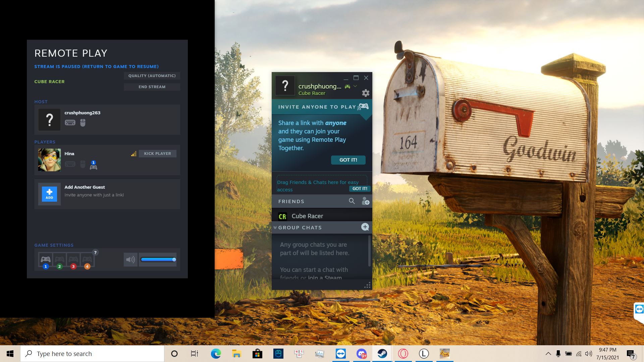The image size is (644, 362).
Task: Dismiss the Drag Friends tip with Got It
Action: pos(360,189)
